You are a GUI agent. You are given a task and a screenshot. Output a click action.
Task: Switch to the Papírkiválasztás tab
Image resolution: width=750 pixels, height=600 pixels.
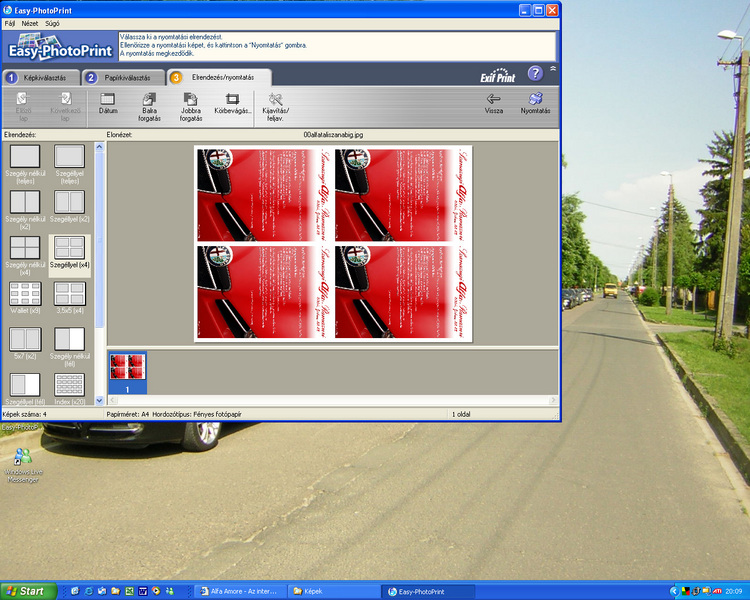pyautogui.click(x=123, y=78)
